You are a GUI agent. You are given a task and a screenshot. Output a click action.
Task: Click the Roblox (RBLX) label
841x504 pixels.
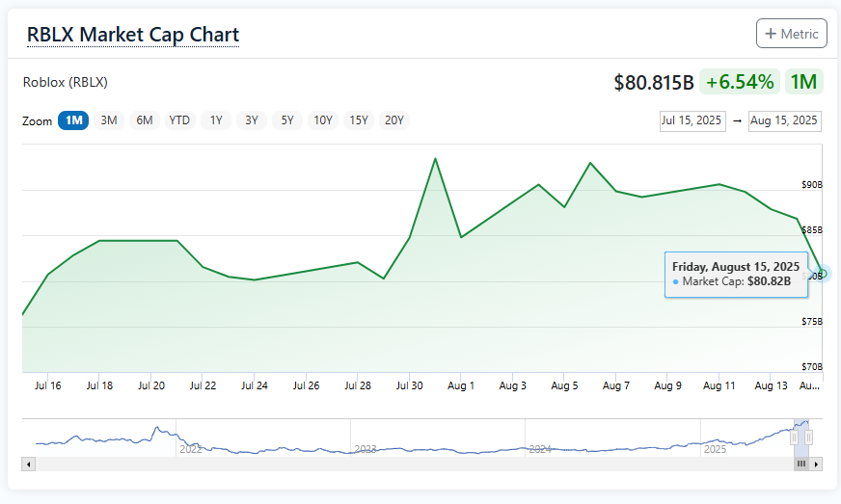[x=65, y=82]
